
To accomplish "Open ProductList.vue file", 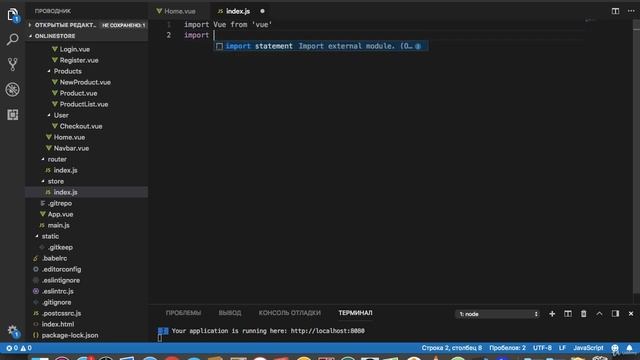I will [x=84, y=104].
